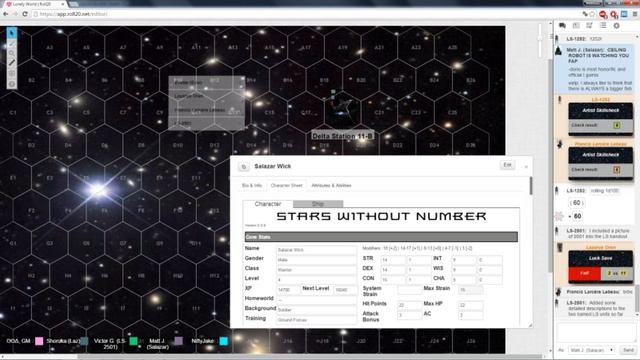Click the XP input field
Screen dimensions: 640x360
coord(288,290)
